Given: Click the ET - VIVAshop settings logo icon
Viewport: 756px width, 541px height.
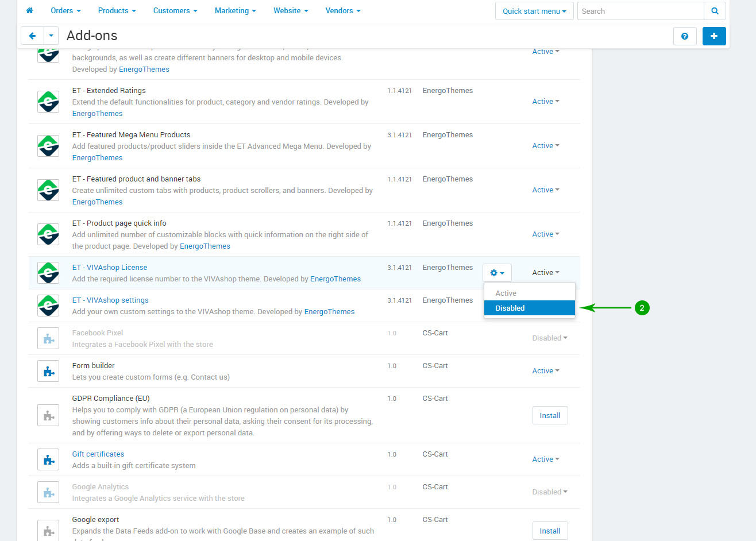Looking at the screenshot, I should (48, 306).
